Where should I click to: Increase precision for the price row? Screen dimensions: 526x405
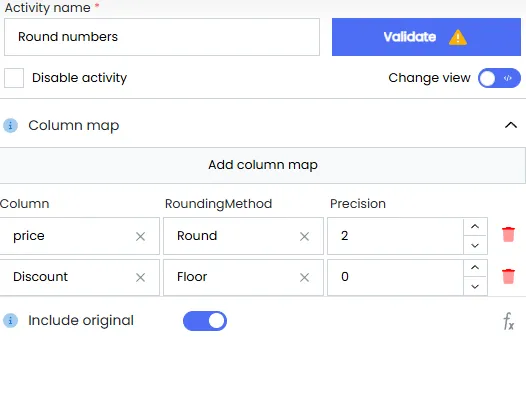[x=475, y=227]
